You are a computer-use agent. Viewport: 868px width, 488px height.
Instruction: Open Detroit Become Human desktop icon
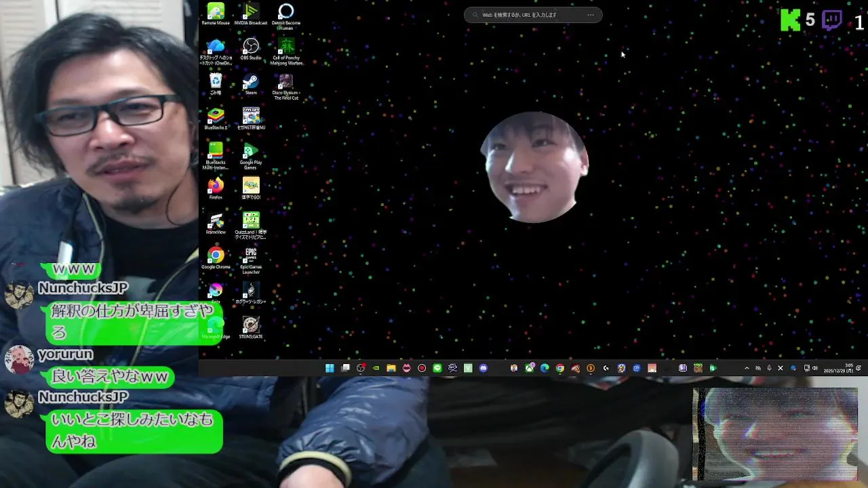click(x=286, y=17)
